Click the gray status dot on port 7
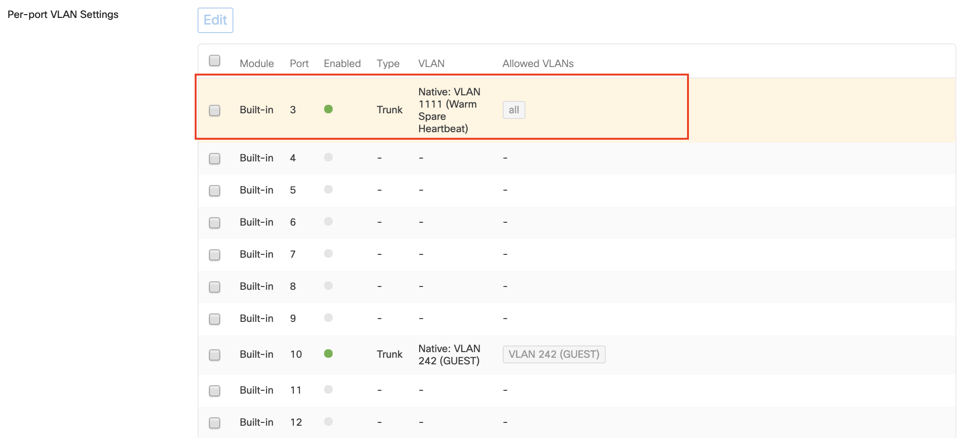980x438 pixels. tap(328, 254)
